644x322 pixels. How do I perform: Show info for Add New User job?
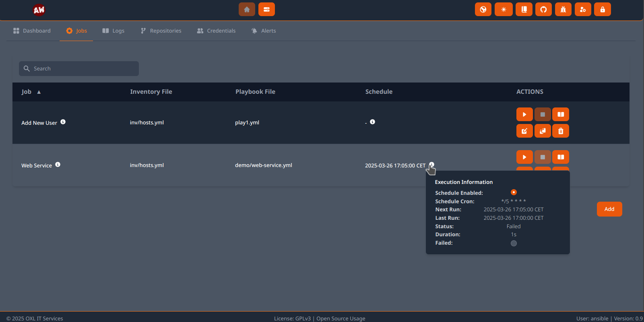[63, 122]
